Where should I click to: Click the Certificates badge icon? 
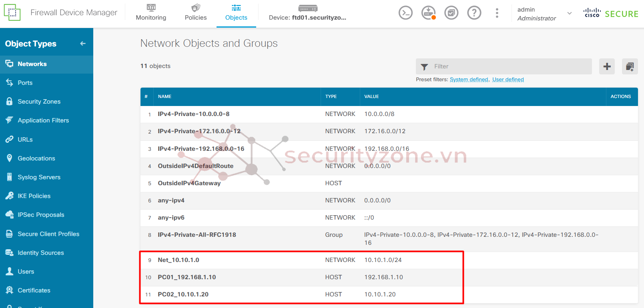click(x=9, y=290)
